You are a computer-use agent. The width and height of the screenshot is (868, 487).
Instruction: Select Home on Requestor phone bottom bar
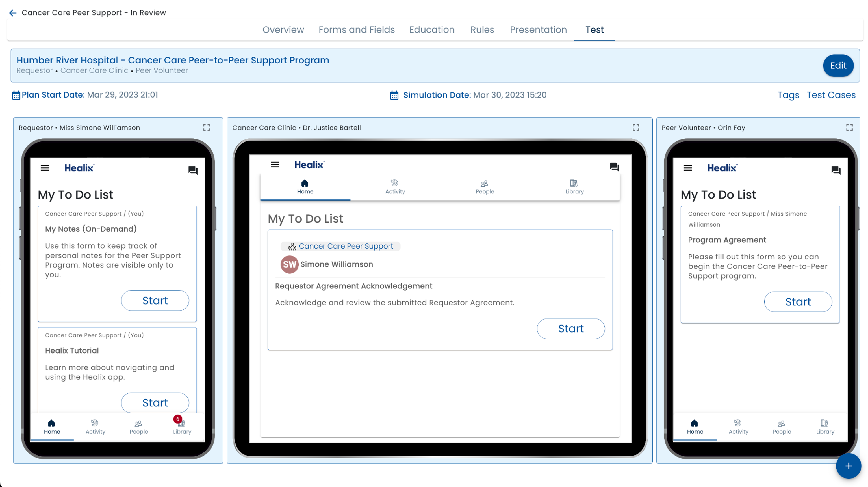tap(52, 427)
